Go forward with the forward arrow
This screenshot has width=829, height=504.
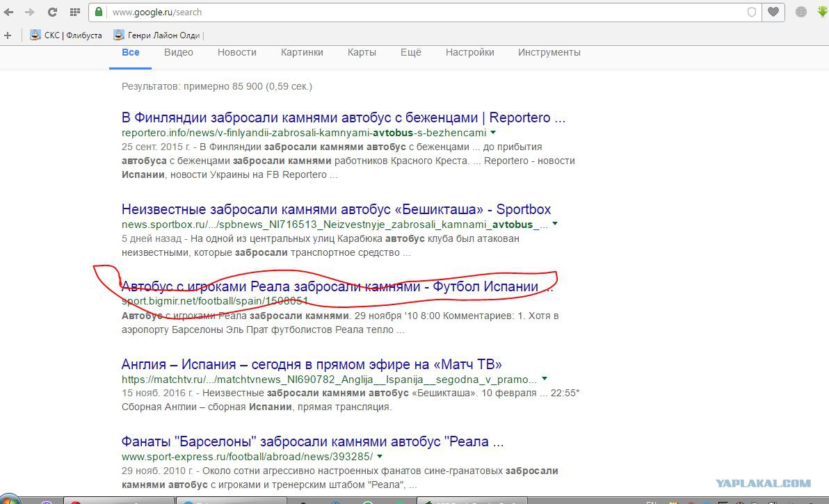(x=30, y=12)
